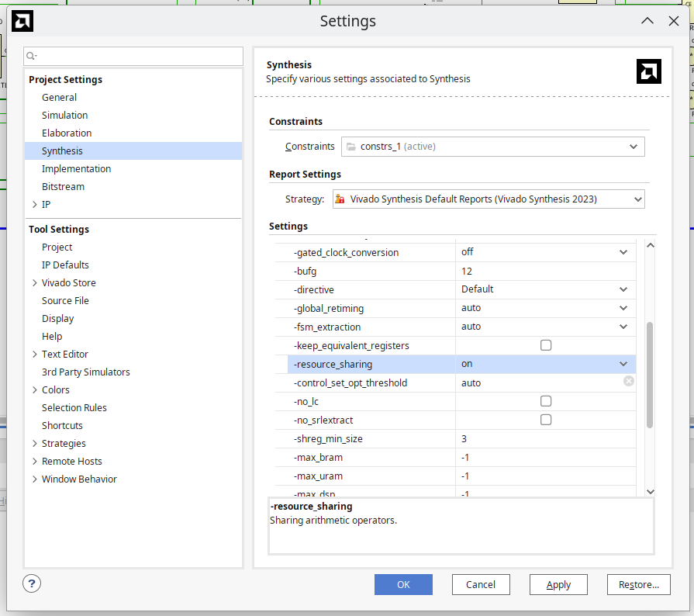This screenshot has width=694, height=616.
Task: Select the -fsm_extraction option name
Action: (327, 327)
